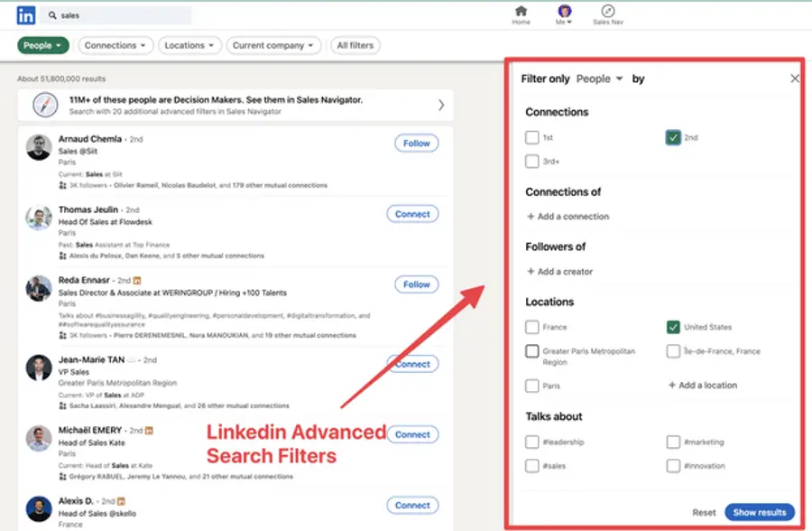Select the People results pill
This screenshot has width=812, height=531.
[x=42, y=45]
